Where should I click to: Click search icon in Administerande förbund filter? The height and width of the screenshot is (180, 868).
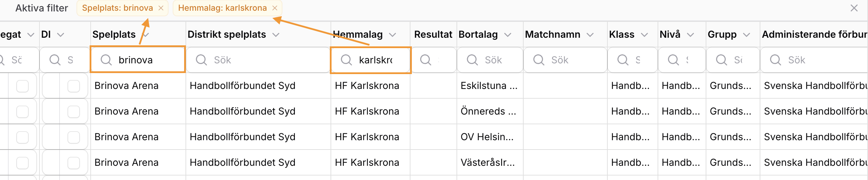[775, 60]
